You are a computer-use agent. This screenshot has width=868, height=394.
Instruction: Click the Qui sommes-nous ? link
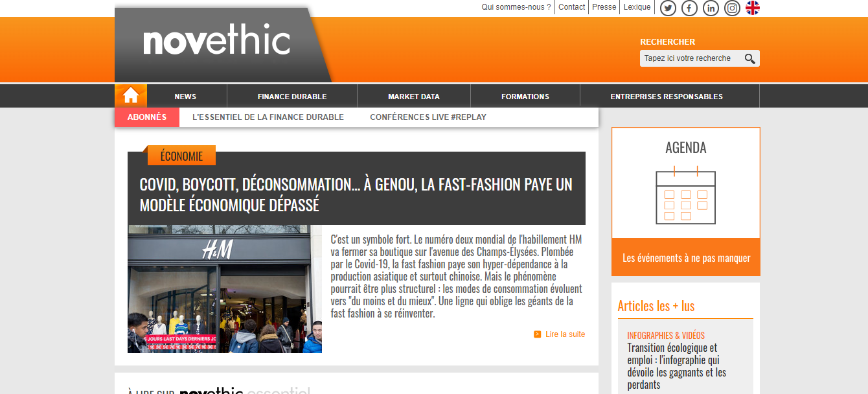coord(516,7)
